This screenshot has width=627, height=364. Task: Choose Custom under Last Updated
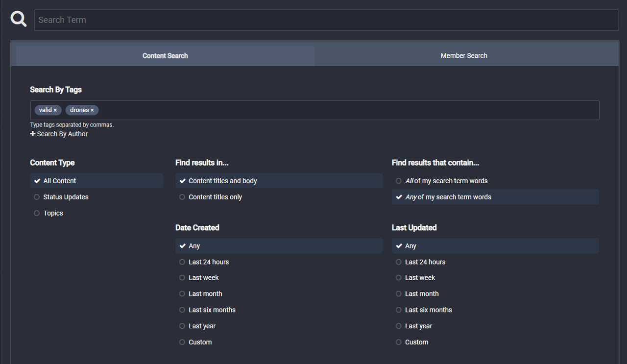pyautogui.click(x=416, y=342)
